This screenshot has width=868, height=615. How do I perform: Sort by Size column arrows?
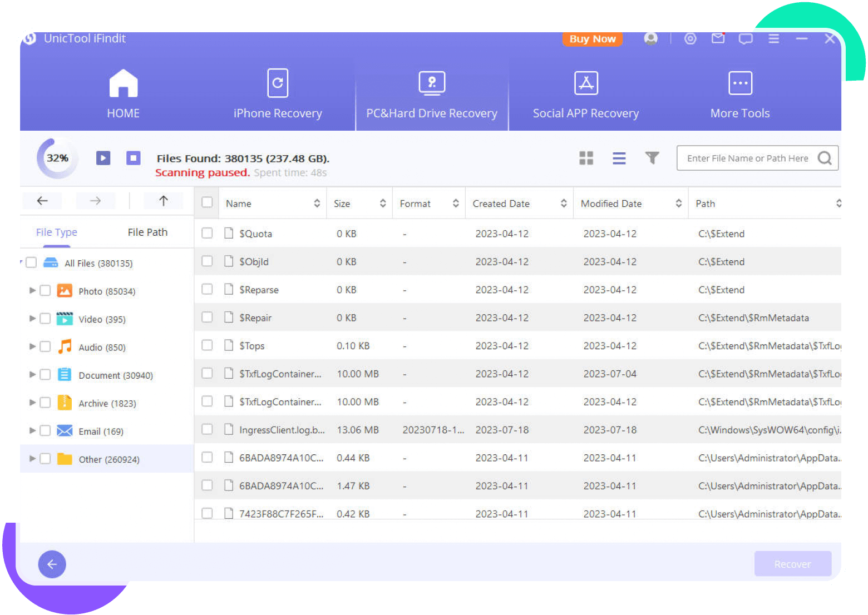[383, 204]
